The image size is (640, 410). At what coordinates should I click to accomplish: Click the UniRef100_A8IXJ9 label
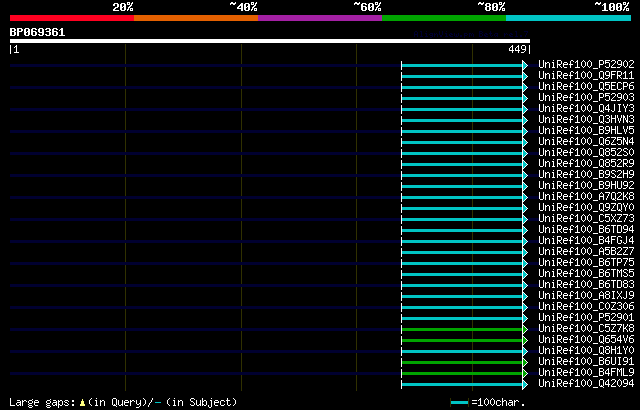(x=586, y=296)
